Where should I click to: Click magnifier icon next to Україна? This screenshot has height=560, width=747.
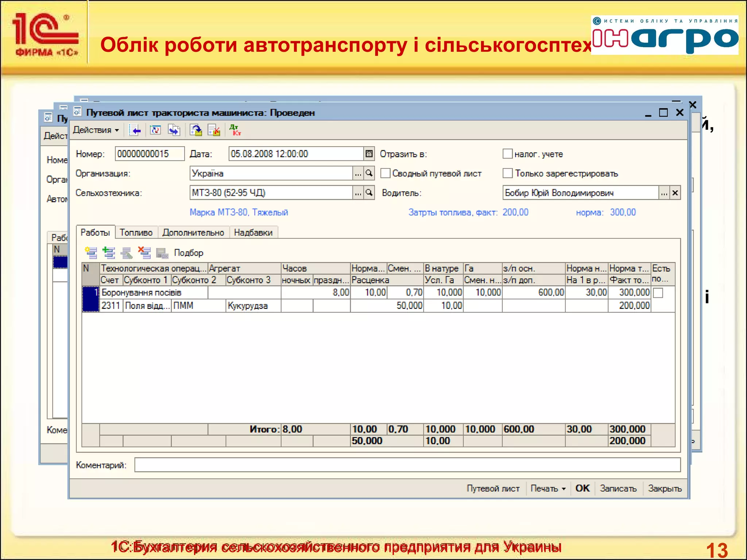pos(369,174)
